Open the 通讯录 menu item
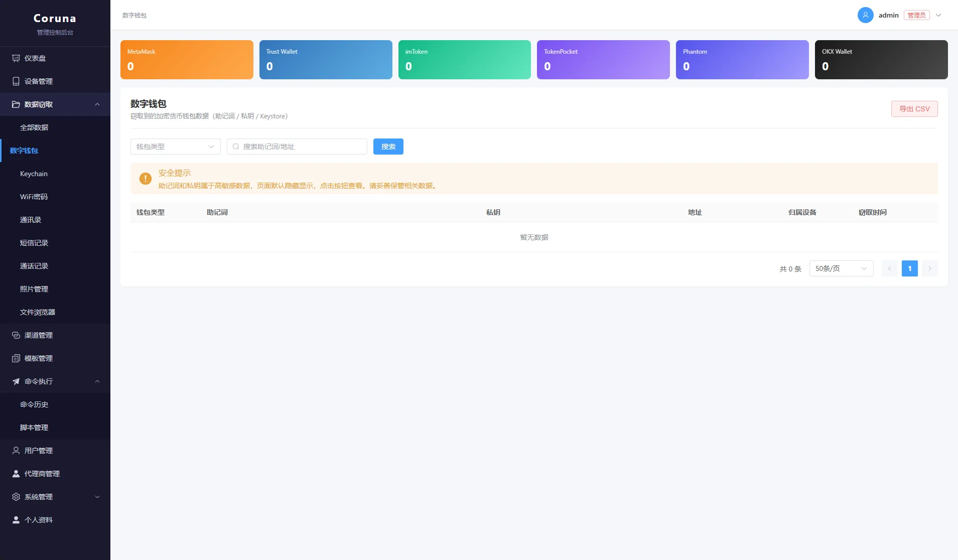 pyautogui.click(x=55, y=220)
